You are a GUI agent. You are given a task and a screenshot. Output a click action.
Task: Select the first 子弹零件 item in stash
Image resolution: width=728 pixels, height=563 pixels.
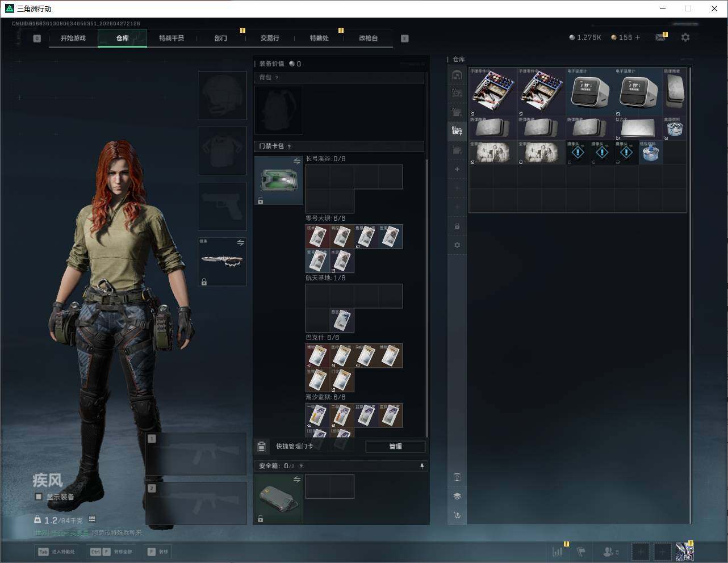click(x=493, y=92)
